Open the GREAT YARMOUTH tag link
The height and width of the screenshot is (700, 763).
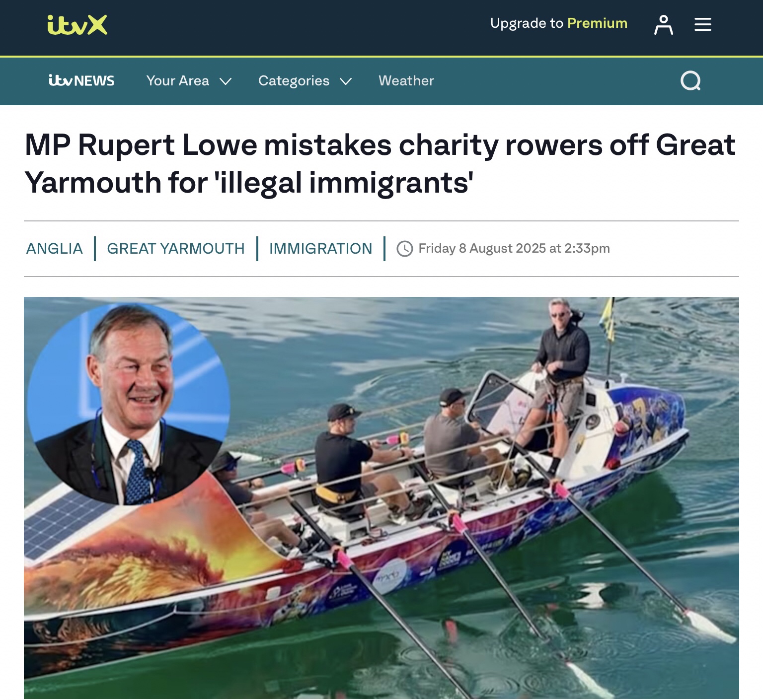[x=176, y=248]
